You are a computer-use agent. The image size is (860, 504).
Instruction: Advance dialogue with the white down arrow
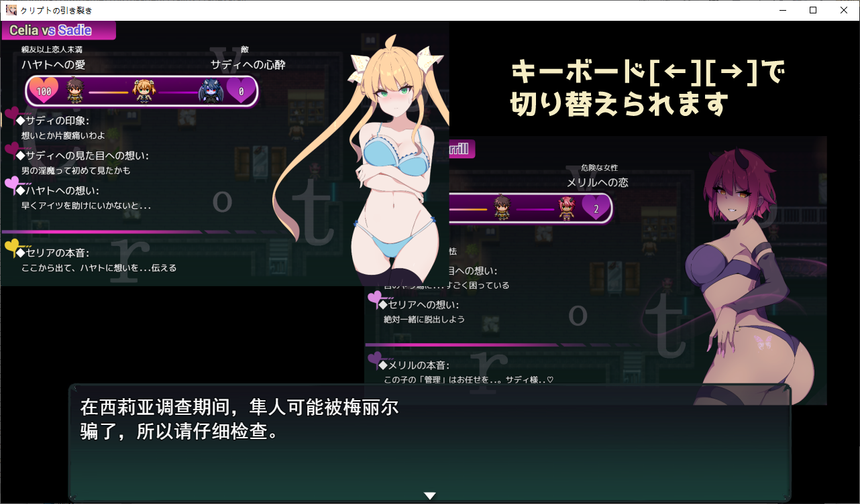[x=430, y=496]
